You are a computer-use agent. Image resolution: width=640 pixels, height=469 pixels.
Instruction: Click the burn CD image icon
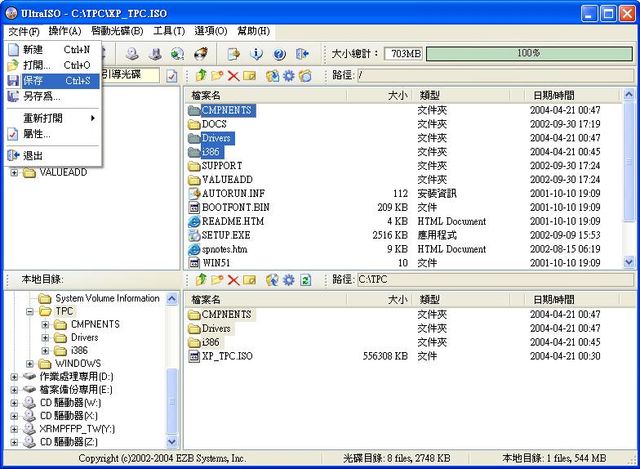[x=201, y=54]
